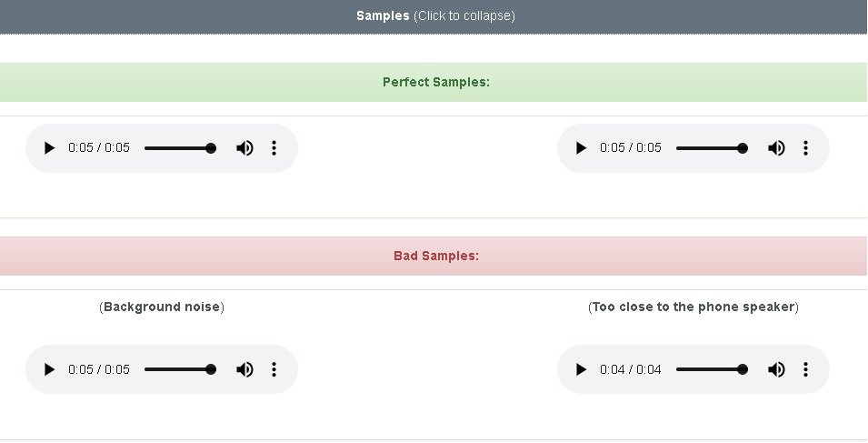This screenshot has width=868, height=443.
Task: Click the Perfect Samples green heading
Action: coord(436,83)
